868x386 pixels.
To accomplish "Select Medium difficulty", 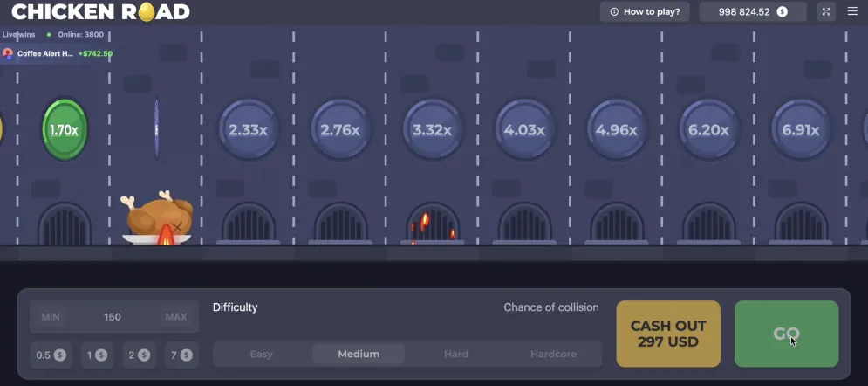I will (x=359, y=354).
